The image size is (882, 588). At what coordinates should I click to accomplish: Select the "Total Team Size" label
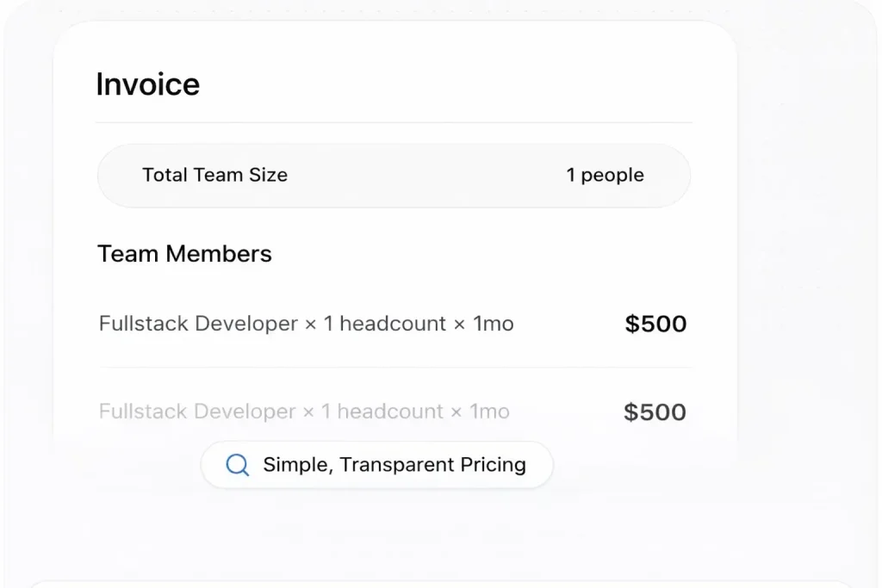tap(214, 175)
